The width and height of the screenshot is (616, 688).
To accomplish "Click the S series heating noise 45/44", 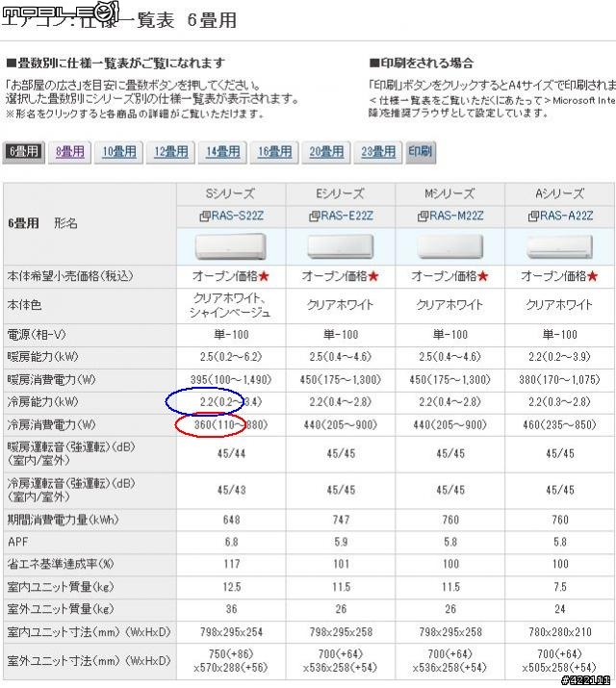I will (x=231, y=453).
